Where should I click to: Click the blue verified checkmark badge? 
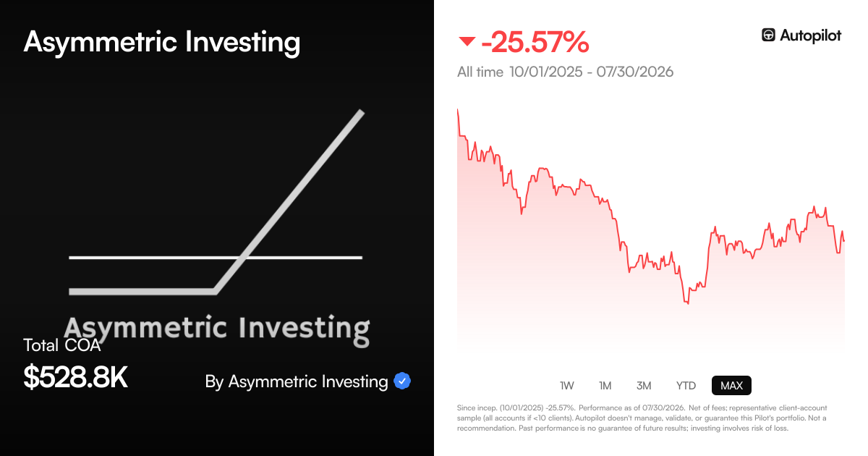coord(402,381)
